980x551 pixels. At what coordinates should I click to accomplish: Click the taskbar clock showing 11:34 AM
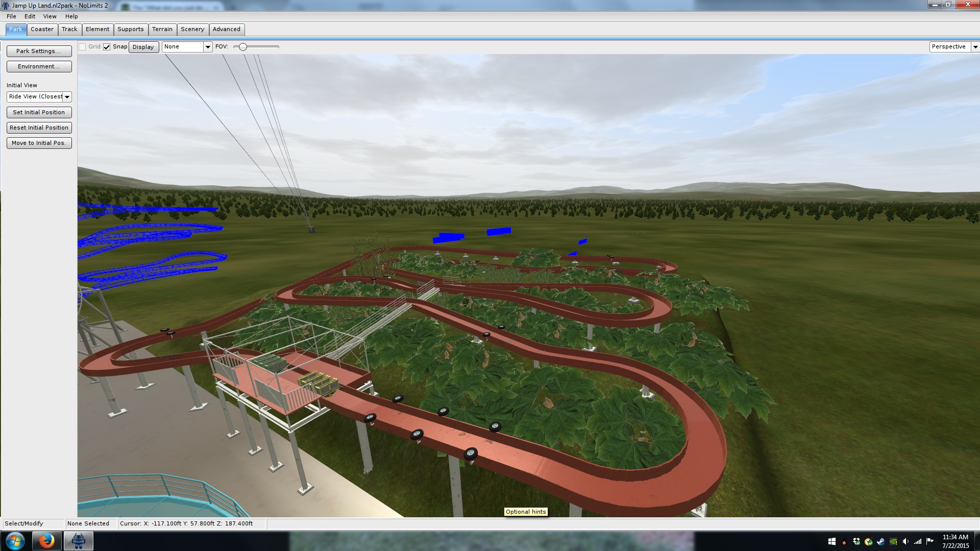pos(955,541)
